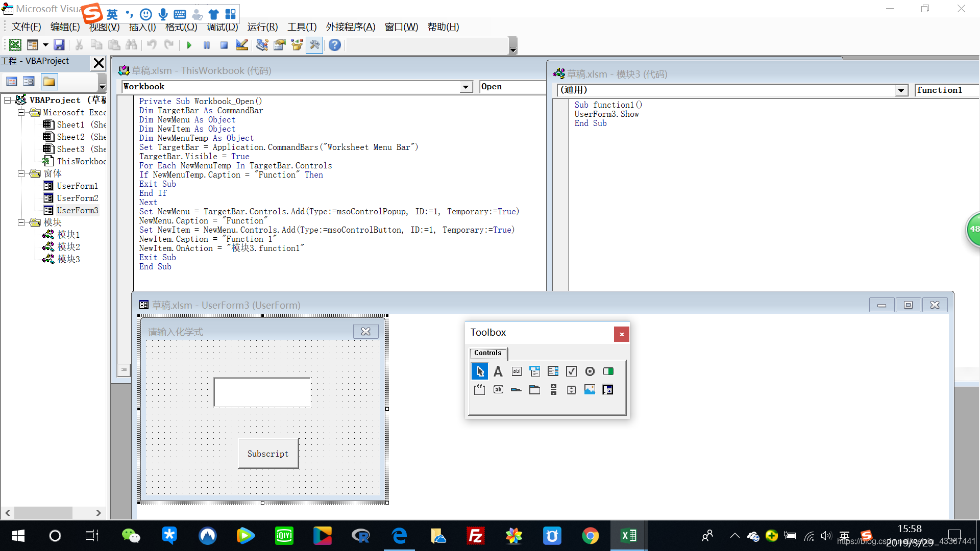Toggle Design Mode in toolbar
Screen dimensions: 980x551
pos(242,45)
